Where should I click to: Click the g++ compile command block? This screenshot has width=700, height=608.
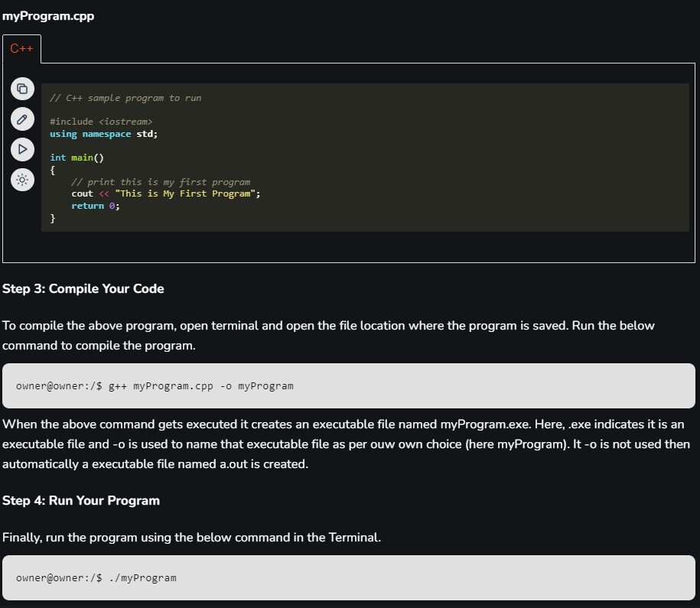click(349, 385)
